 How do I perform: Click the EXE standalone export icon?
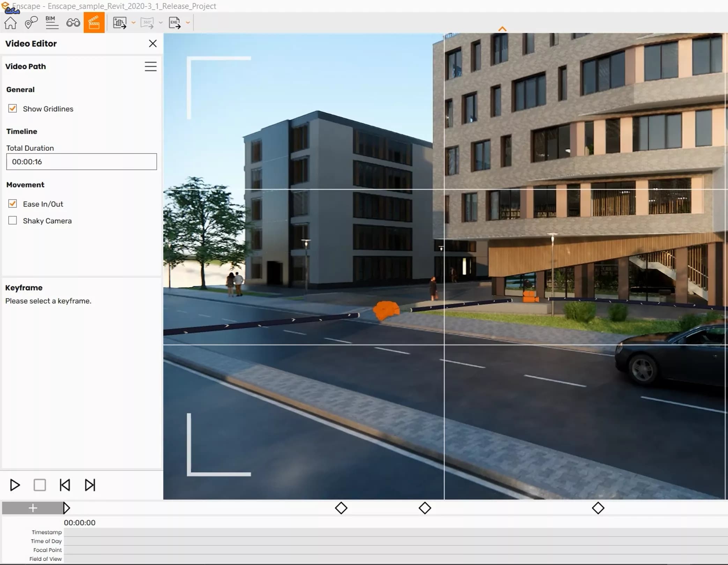pyautogui.click(x=175, y=23)
